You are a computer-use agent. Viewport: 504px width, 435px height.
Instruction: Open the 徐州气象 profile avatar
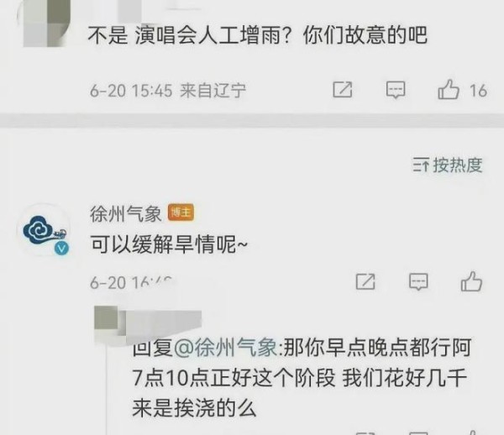[x=44, y=230]
